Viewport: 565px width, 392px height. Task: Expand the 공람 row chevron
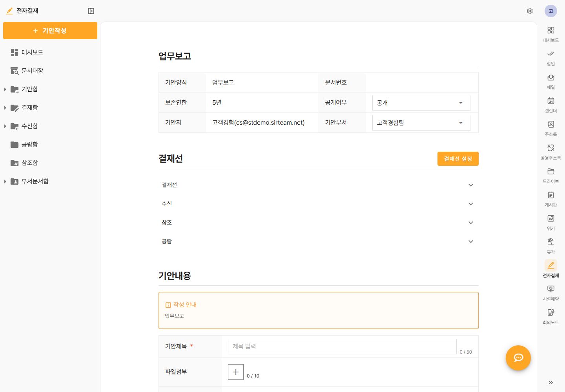[x=471, y=241]
